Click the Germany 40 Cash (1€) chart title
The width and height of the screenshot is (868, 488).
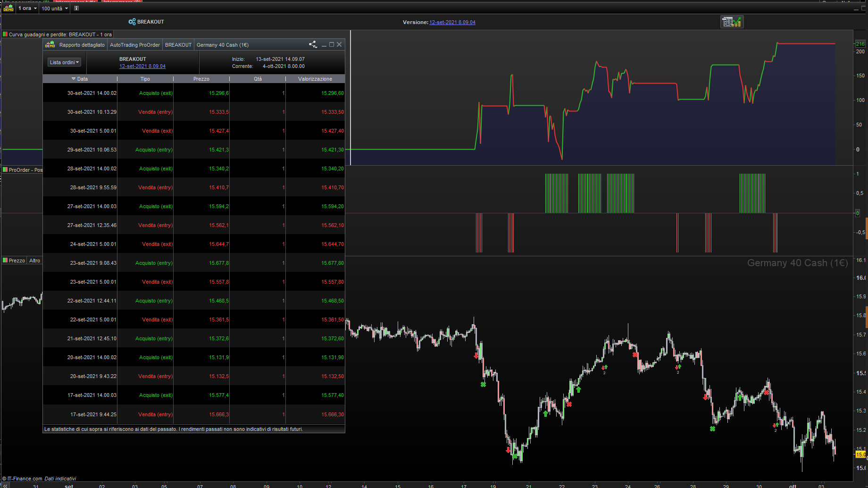(797, 263)
